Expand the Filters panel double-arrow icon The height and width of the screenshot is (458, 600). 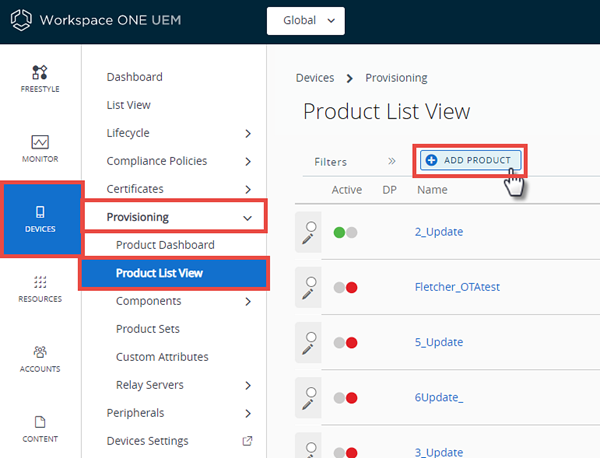click(x=391, y=161)
